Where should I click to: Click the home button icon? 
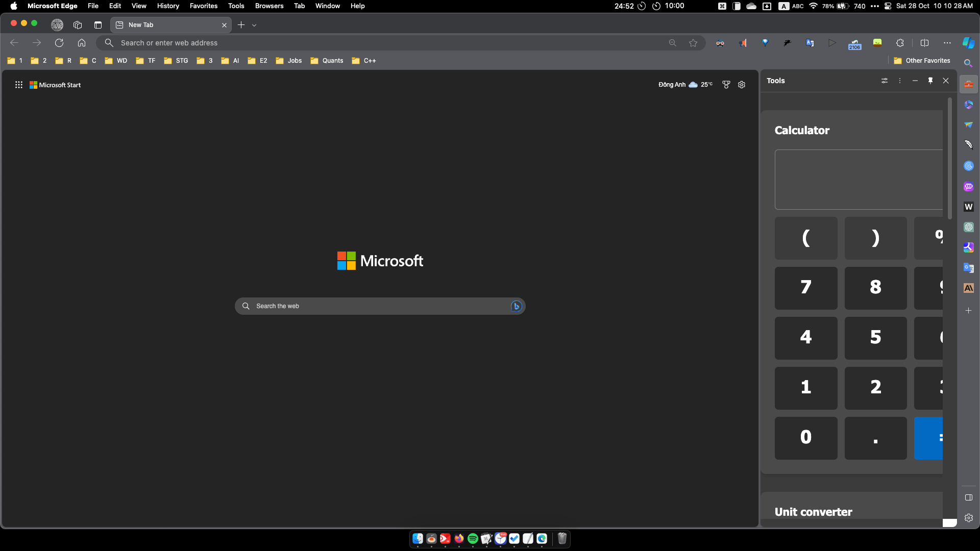tap(82, 43)
